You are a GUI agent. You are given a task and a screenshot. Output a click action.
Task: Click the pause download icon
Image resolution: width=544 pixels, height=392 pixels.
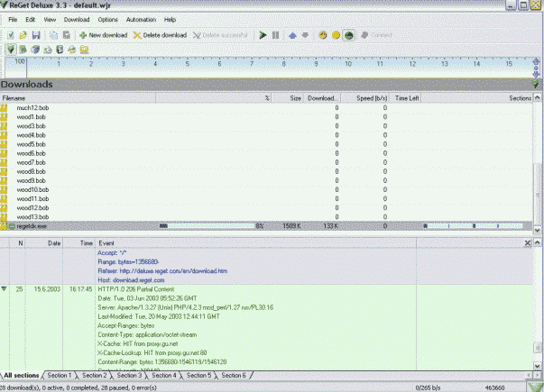pyautogui.click(x=275, y=35)
